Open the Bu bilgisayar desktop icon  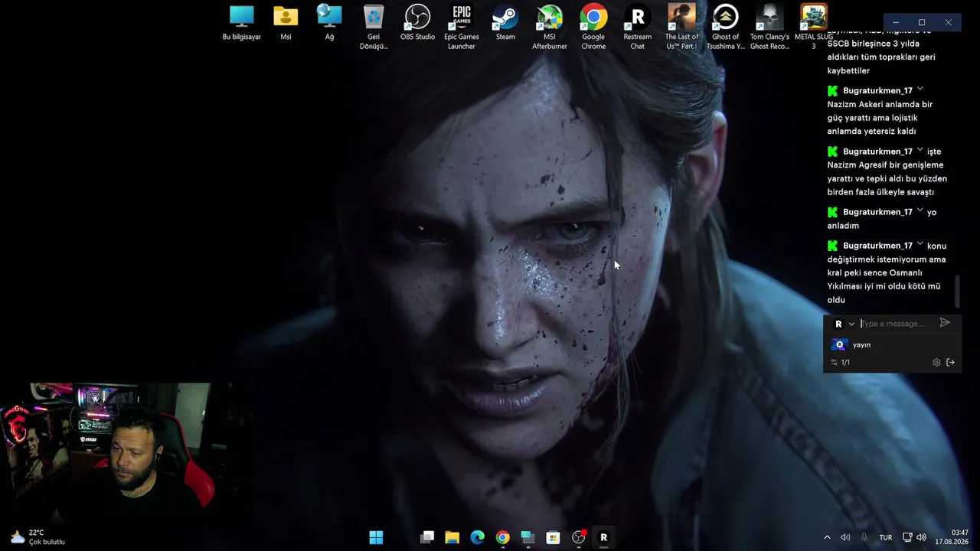(242, 22)
